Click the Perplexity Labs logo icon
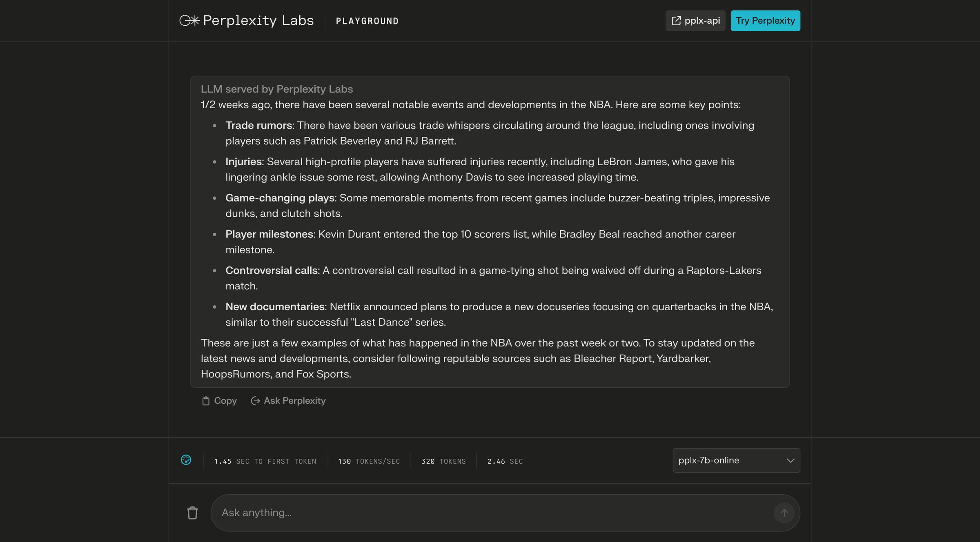980x542 pixels. click(x=189, y=20)
